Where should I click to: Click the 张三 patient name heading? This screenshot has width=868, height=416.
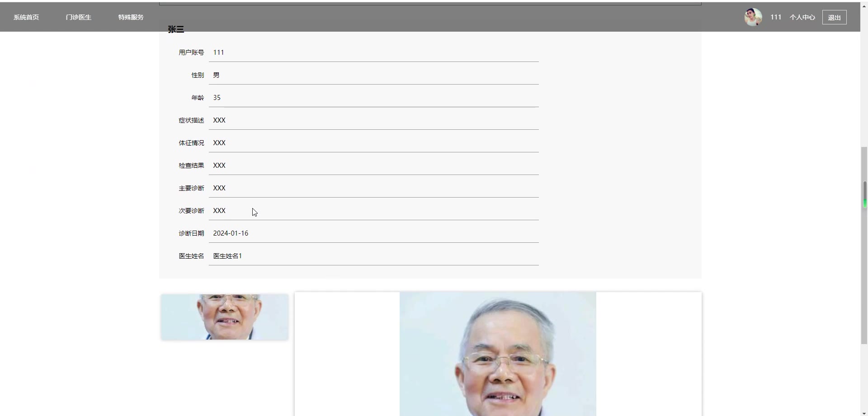[176, 29]
